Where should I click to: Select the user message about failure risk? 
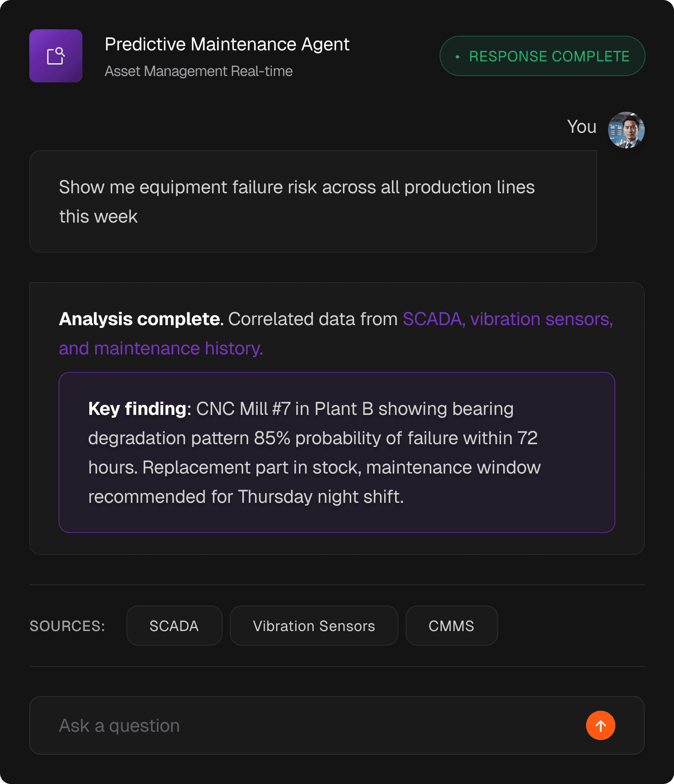click(x=297, y=201)
